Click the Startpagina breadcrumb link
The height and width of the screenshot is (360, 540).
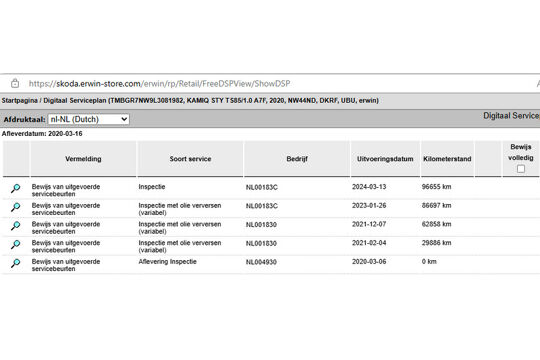click(x=20, y=101)
